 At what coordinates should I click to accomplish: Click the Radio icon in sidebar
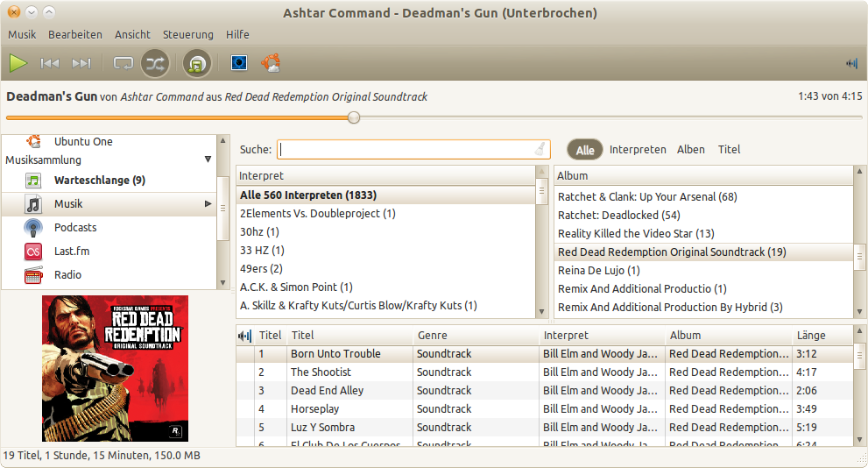[33, 275]
